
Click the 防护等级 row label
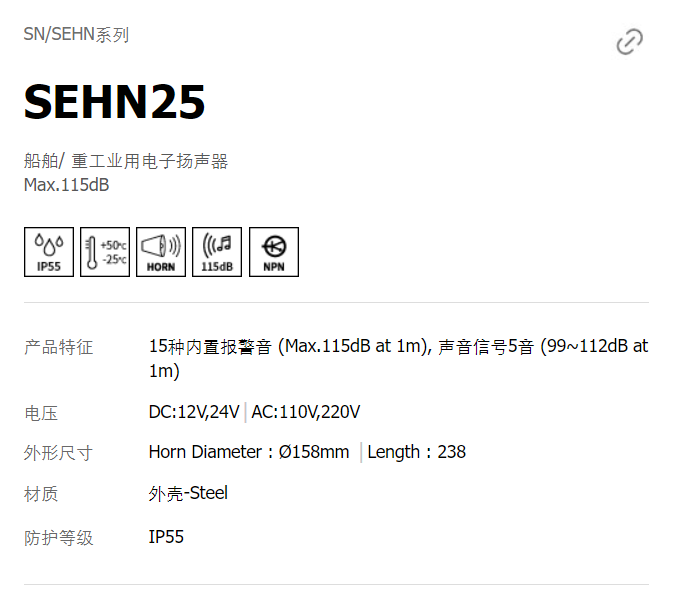coord(59,538)
